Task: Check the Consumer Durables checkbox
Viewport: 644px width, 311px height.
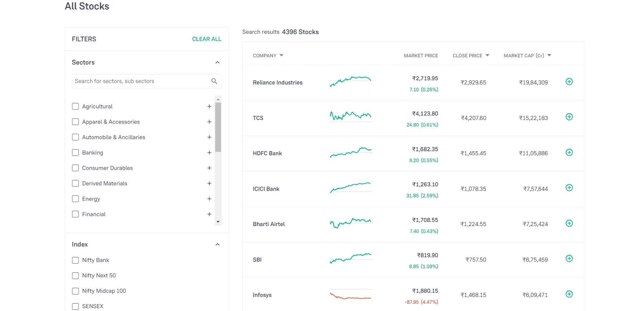Action: tap(75, 168)
